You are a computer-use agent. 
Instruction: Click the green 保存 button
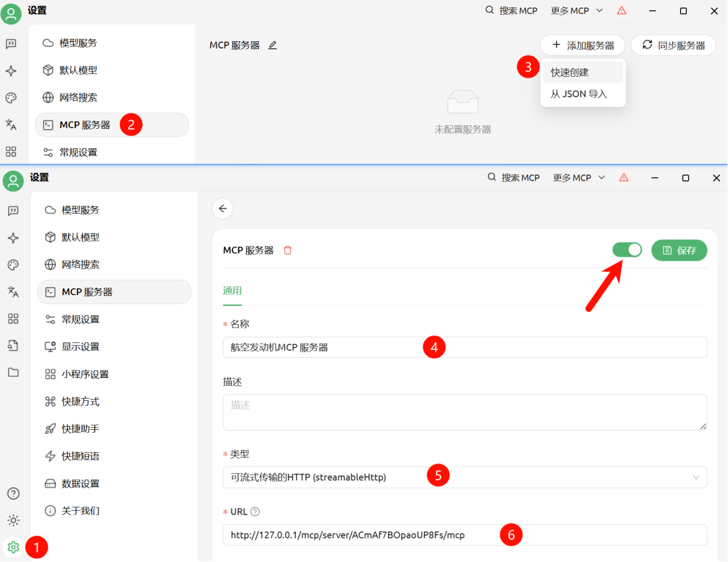click(x=679, y=250)
